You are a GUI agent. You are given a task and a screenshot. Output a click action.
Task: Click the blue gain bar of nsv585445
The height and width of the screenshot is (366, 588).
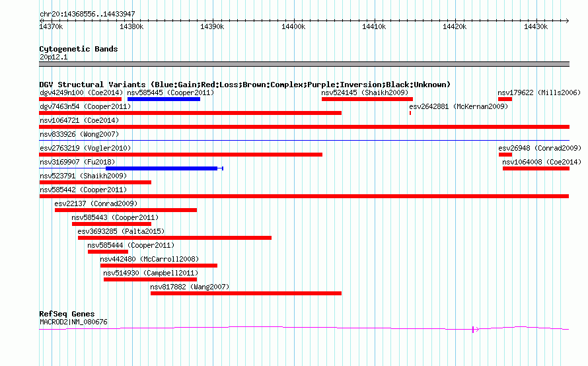[164, 99]
